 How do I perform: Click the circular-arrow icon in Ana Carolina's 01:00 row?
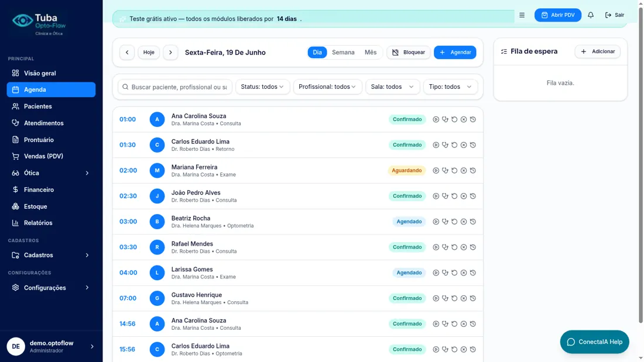pyautogui.click(x=454, y=119)
